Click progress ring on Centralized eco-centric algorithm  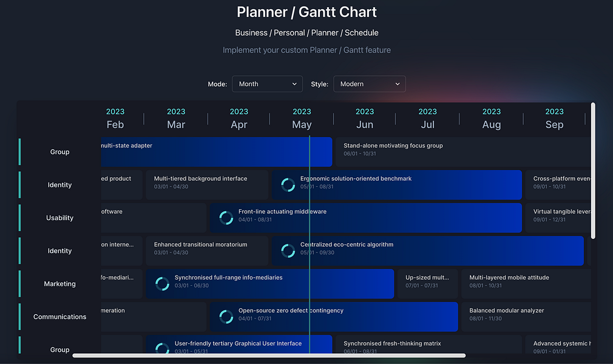tap(288, 251)
